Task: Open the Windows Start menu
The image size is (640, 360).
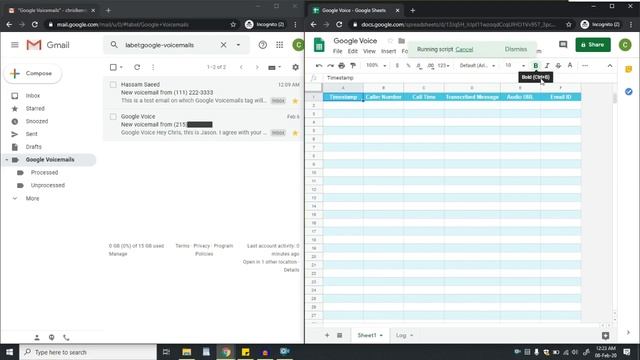Action: tap(9, 352)
